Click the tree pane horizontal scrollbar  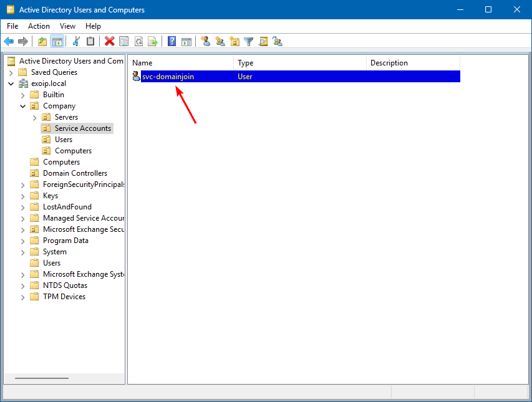[42, 378]
